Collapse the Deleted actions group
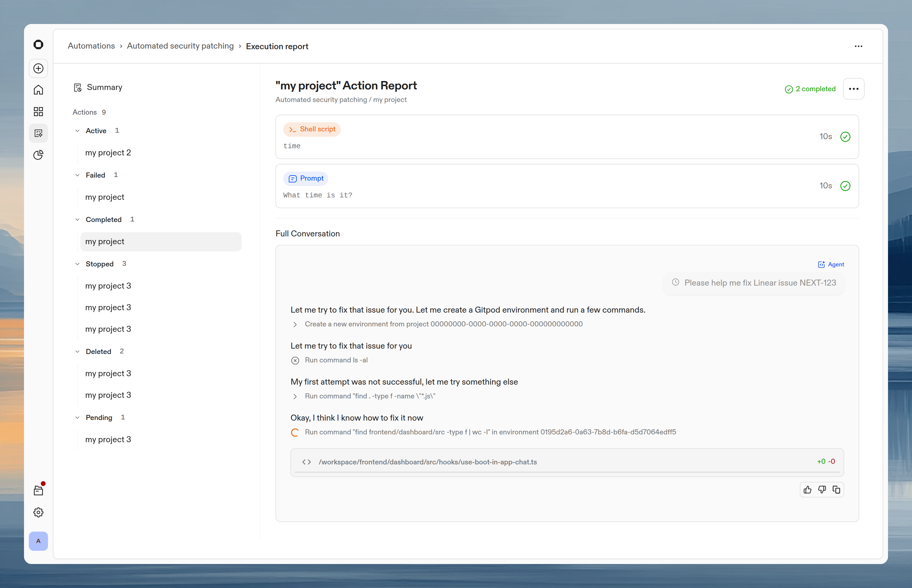This screenshot has height=588, width=912. (x=77, y=351)
